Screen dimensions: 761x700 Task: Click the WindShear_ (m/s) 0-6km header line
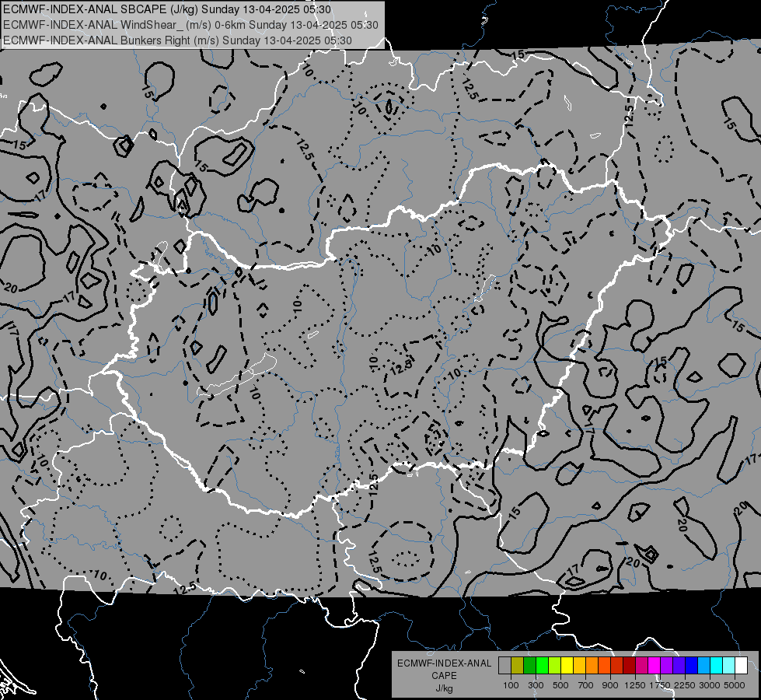[190, 25]
